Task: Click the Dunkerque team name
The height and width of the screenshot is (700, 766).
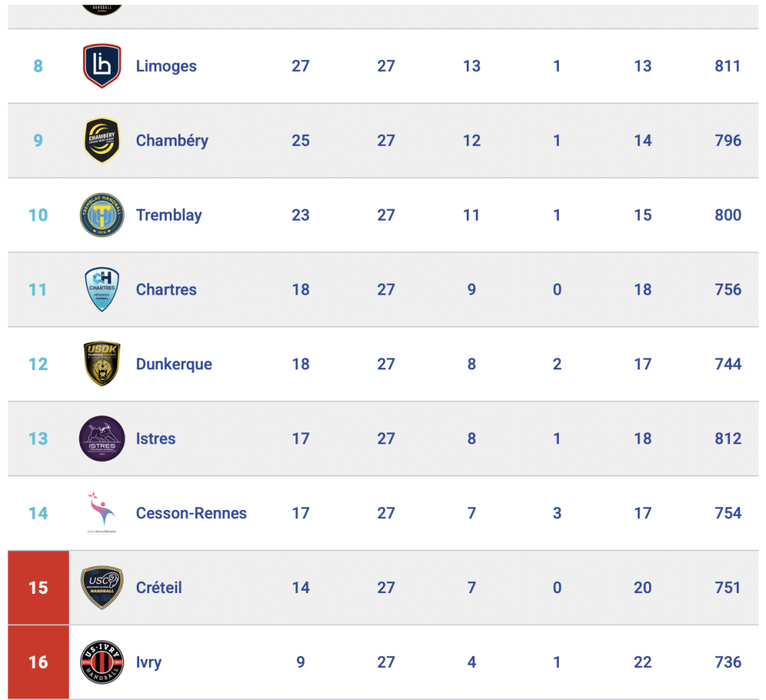Action: (174, 364)
